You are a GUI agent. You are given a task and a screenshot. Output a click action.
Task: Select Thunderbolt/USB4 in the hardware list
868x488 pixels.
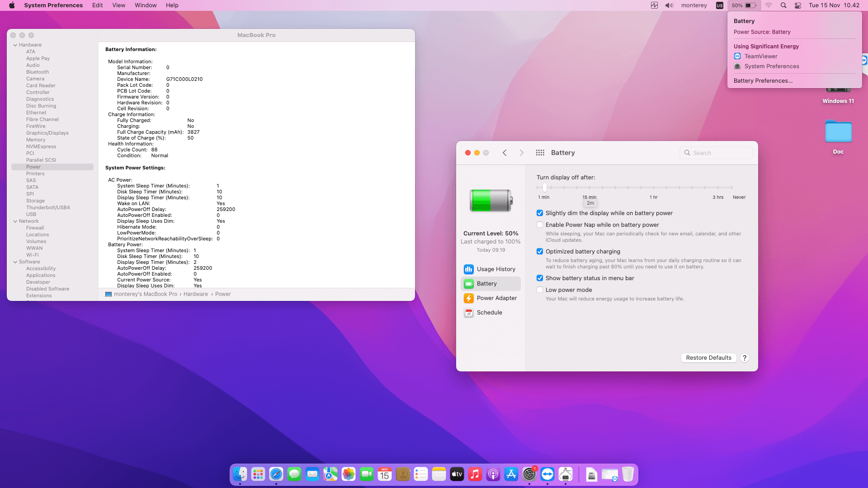pyautogui.click(x=48, y=208)
